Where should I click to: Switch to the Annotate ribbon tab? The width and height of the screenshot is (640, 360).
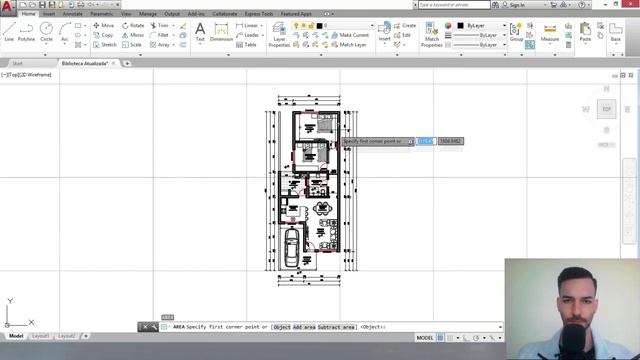pos(73,14)
